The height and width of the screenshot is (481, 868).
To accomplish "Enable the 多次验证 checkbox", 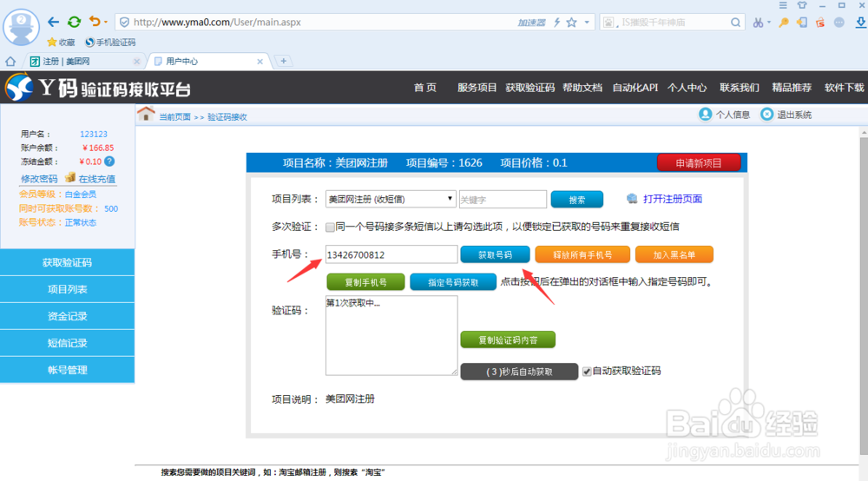I will 330,227.
